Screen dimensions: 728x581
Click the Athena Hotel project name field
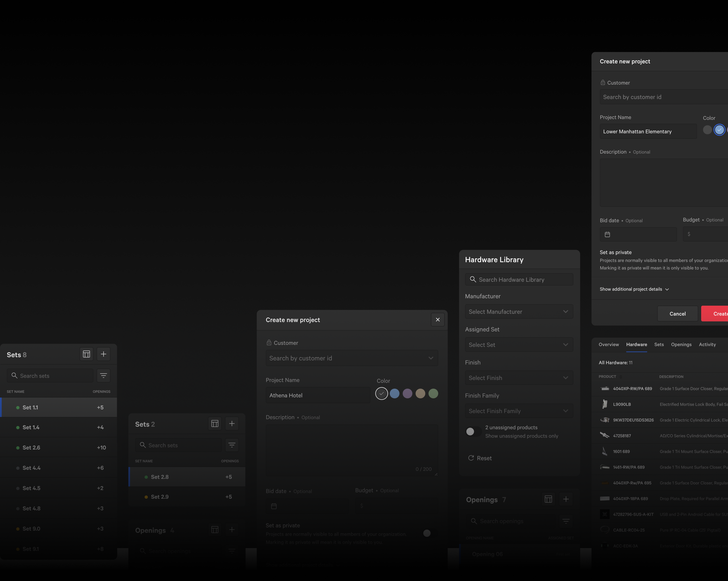tap(318, 395)
